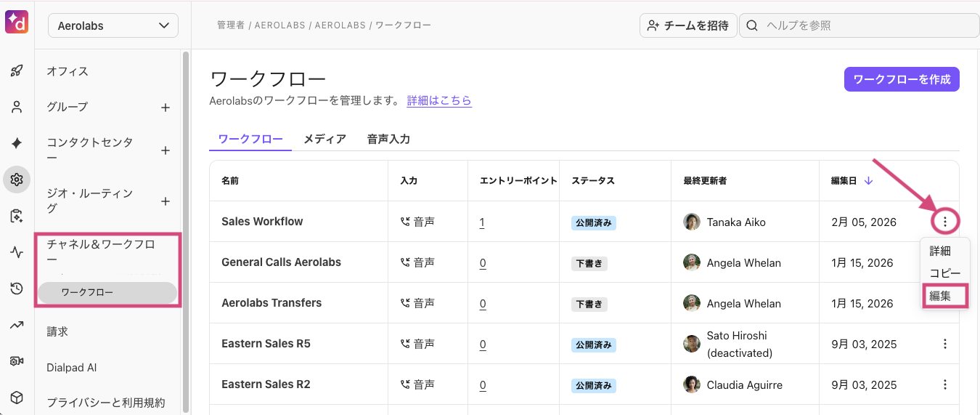Open the analytics trend arrow icon

(x=17, y=325)
